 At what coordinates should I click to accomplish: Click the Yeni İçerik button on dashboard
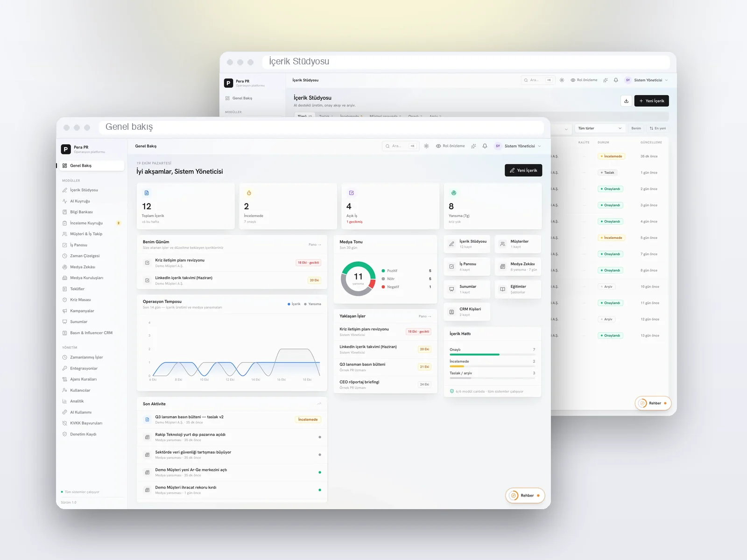tap(523, 170)
